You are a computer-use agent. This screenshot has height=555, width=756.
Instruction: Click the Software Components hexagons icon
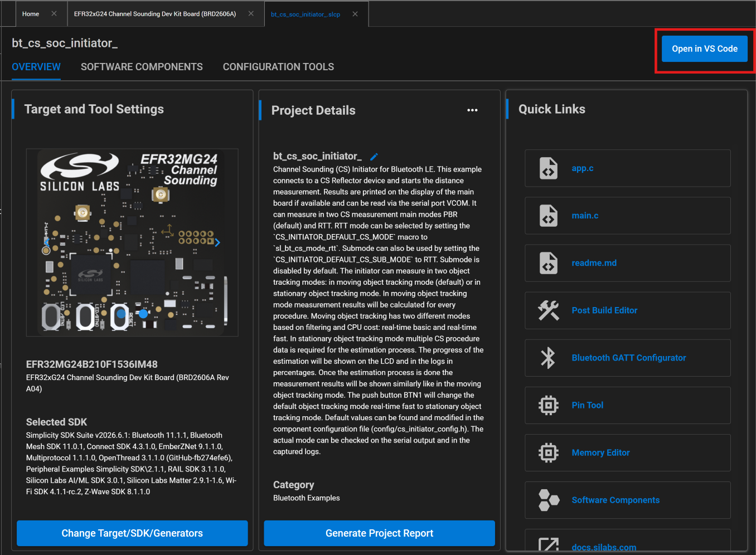(x=548, y=500)
